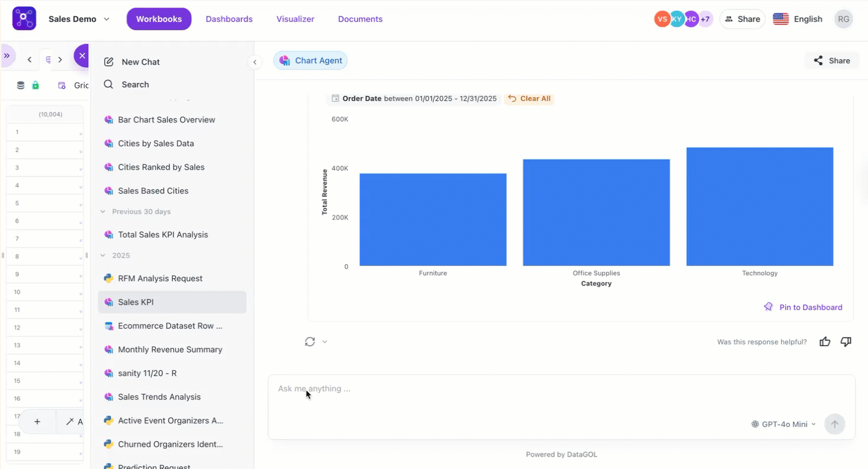Click the regenerate response icon
The height and width of the screenshot is (469, 868).
tap(310, 342)
